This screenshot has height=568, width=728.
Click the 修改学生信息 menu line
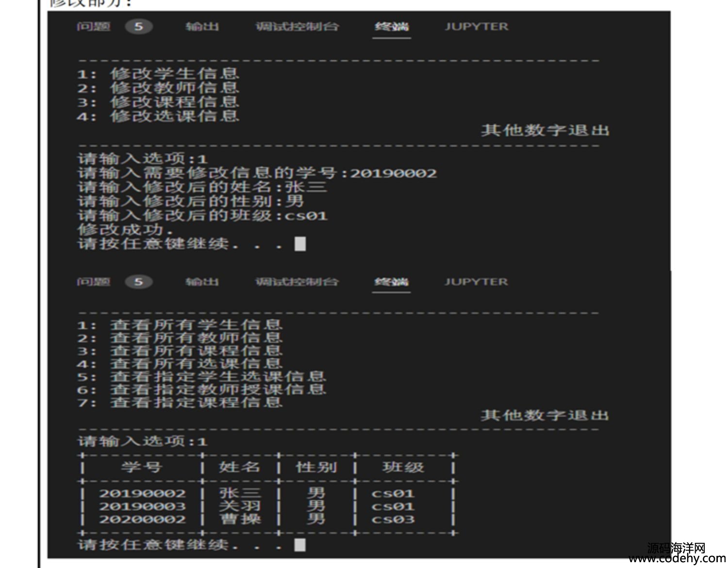click(158, 74)
